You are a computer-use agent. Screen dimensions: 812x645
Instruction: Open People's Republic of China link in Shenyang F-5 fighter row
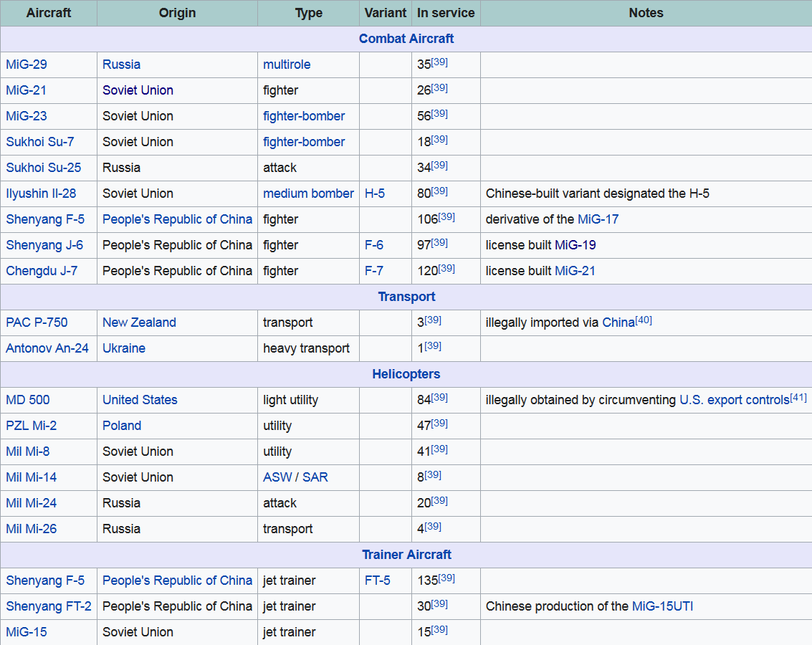coord(177,219)
